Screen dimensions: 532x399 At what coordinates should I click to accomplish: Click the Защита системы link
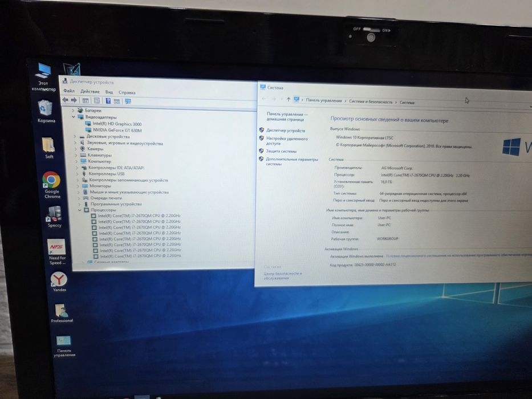281,151
